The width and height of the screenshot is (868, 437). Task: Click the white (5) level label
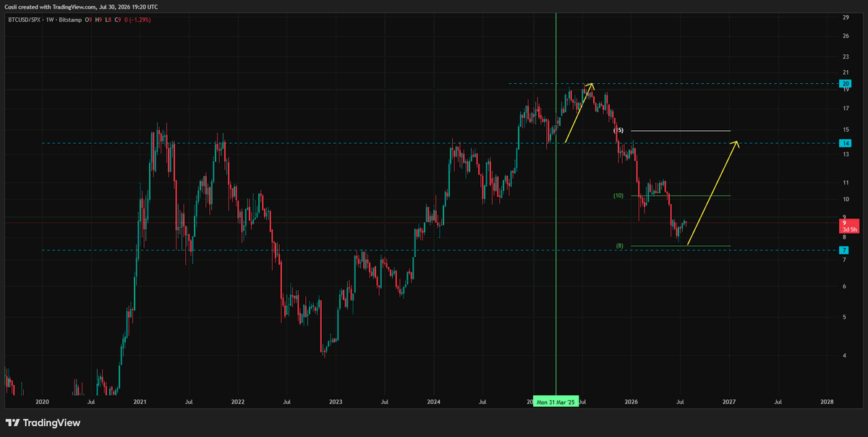point(618,131)
